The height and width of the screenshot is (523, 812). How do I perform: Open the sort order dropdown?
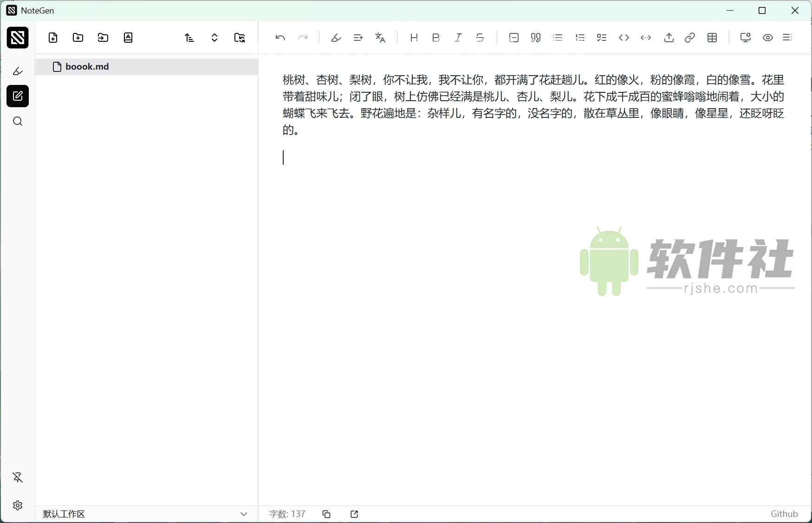[x=189, y=38]
